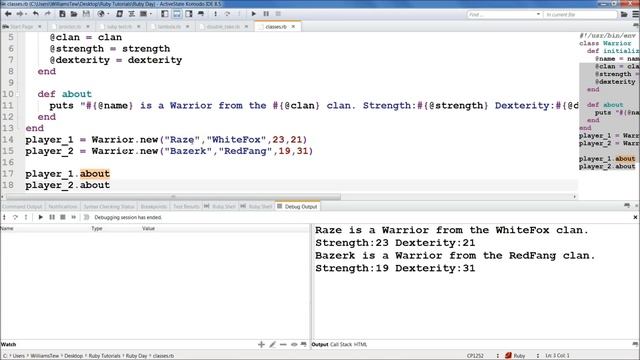
Task: Add a new watch variable with plus icon
Action: click(x=261, y=344)
